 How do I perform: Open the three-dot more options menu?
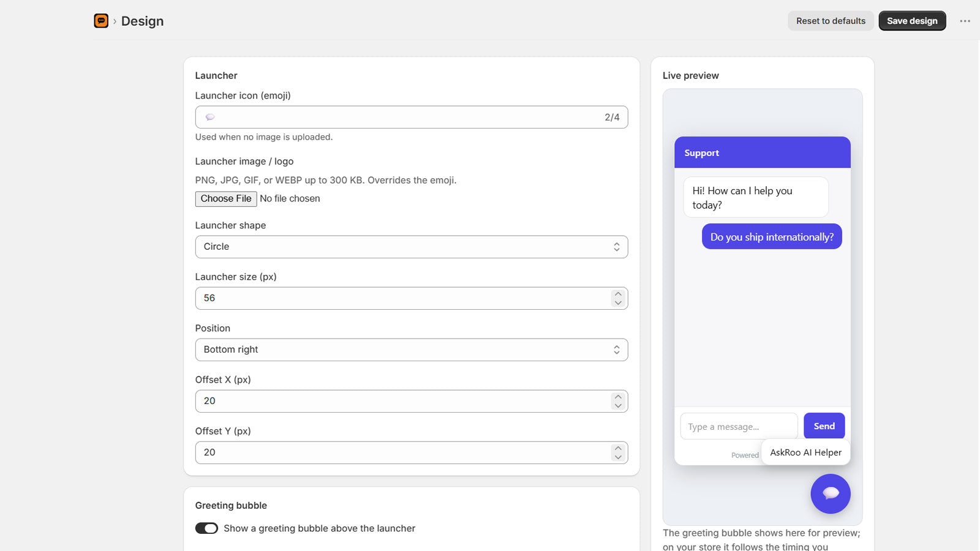click(x=965, y=21)
